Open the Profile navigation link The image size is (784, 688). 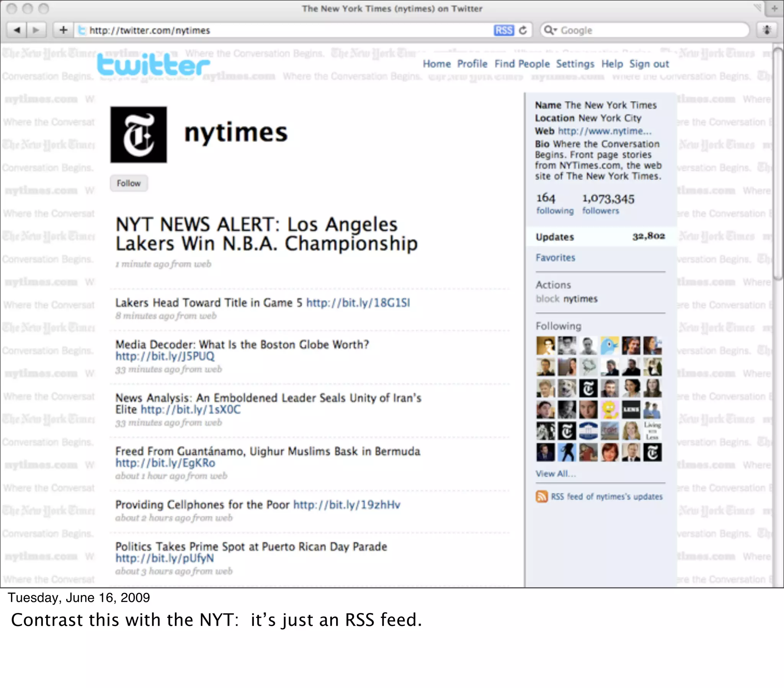[x=472, y=64]
